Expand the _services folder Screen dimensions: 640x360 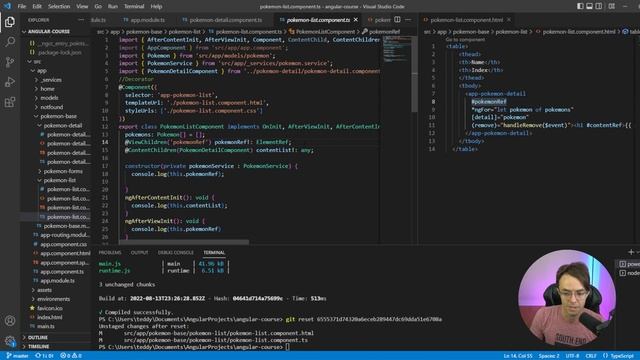point(51,80)
